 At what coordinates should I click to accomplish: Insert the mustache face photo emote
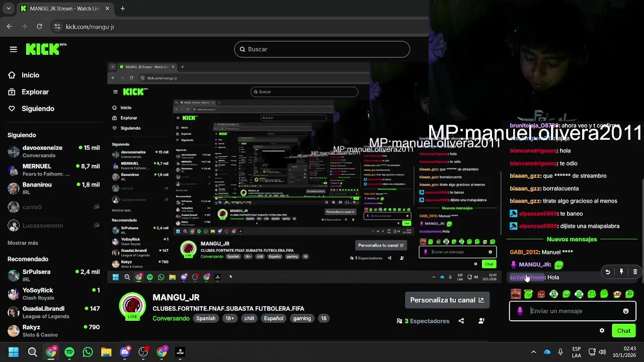pyautogui.click(x=516, y=294)
